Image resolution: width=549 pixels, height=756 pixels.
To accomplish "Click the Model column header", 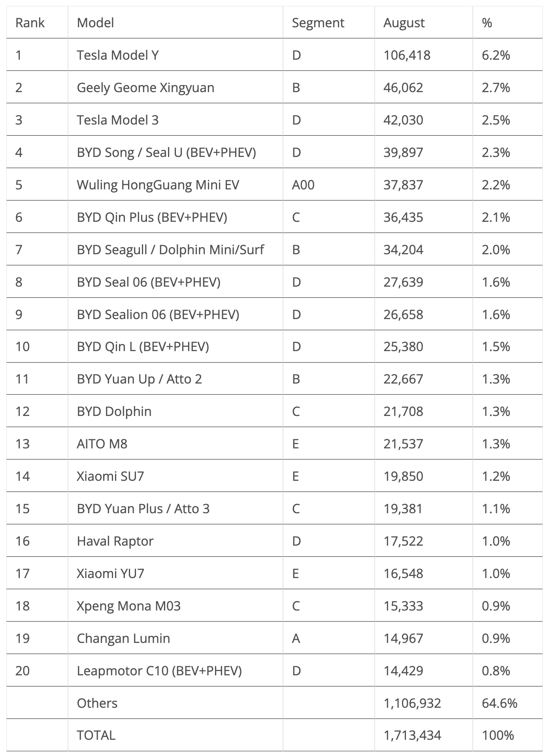I will coord(95,23).
